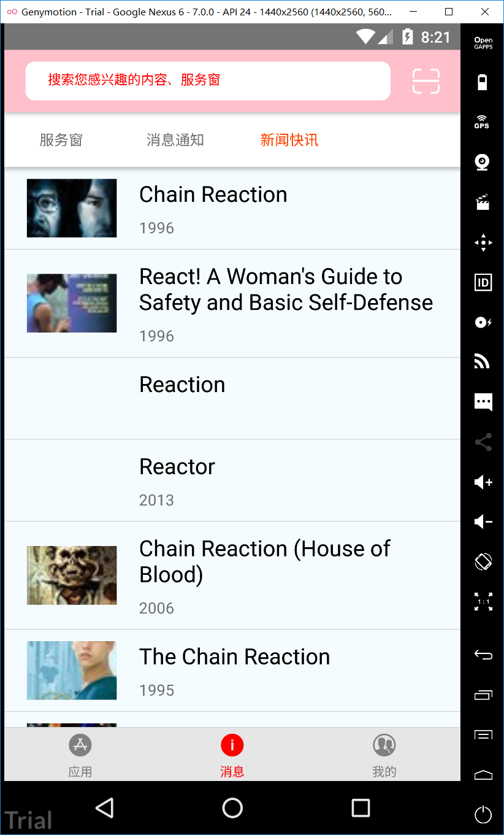The height and width of the screenshot is (835, 504).
Task: Open the Genymotion battery widget
Action: [x=483, y=82]
